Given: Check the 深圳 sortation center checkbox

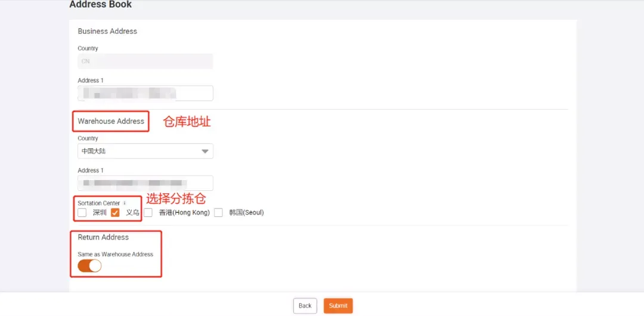Looking at the screenshot, I should pos(82,213).
